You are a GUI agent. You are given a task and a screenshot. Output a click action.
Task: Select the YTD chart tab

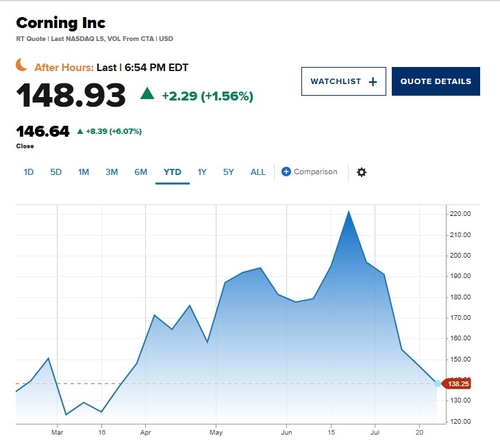172,172
